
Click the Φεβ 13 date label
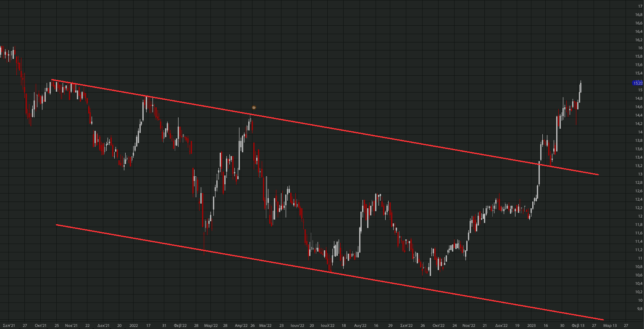578,326
